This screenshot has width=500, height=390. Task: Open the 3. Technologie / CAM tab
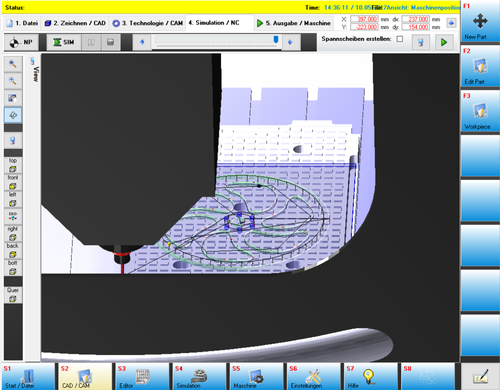coord(148,23)
